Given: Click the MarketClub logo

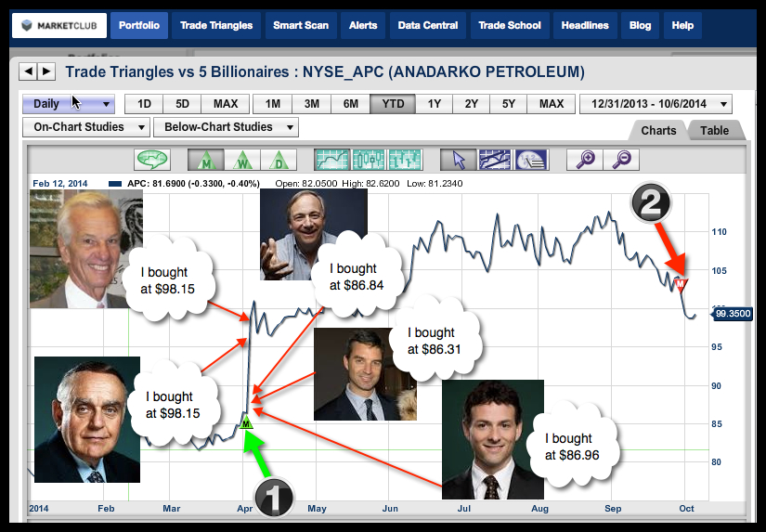Looking at the screenshot, I should click(59, 25).
